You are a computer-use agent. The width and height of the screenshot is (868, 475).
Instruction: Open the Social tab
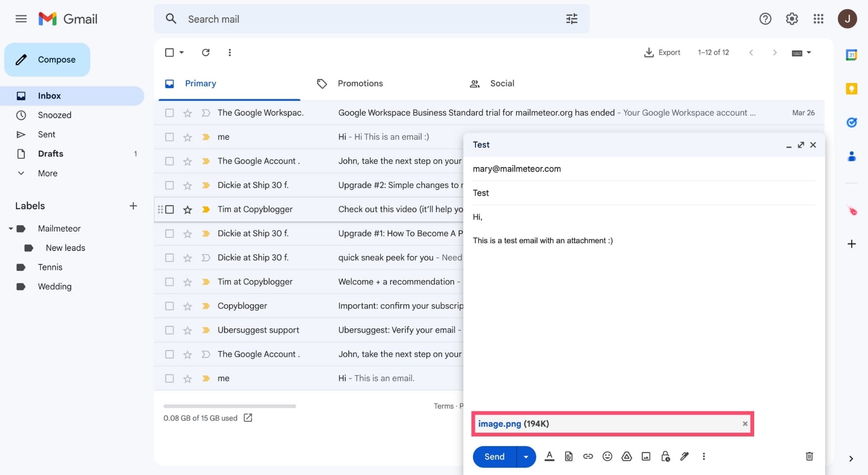click(503, 83)
